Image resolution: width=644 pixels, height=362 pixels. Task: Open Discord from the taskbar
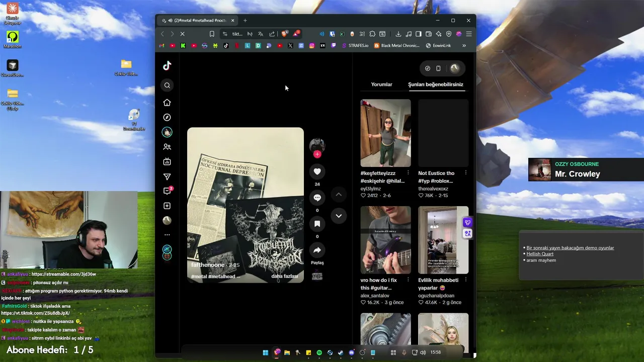click(x=351, y=353)
